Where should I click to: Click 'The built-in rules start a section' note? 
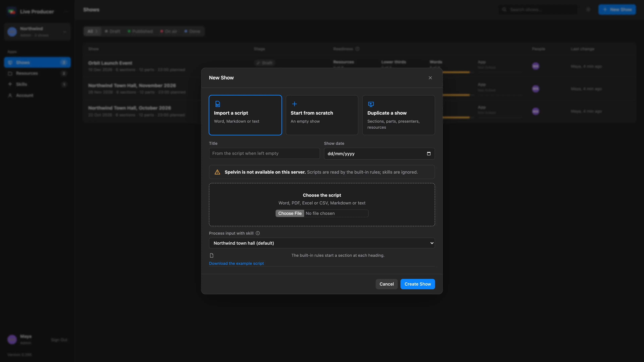pos(338,255)
